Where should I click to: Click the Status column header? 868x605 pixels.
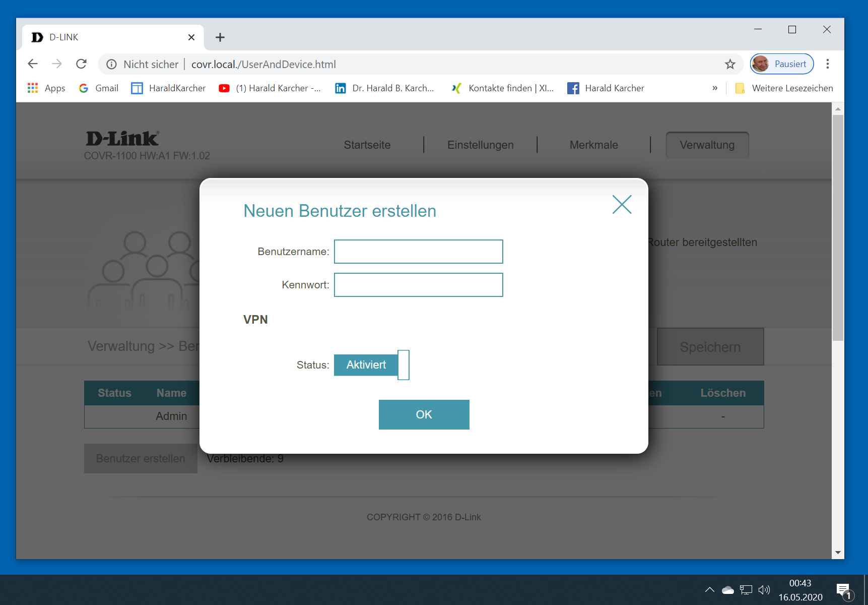tap(114, 393)
